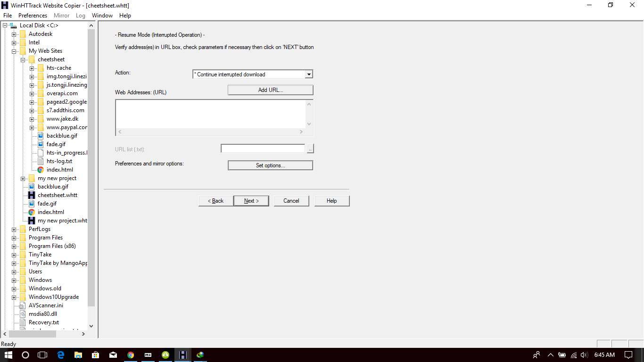The height and width of the screenshot is (362, 644).
Task: Expand the www.paypal.com folder
Action: (31, 127)
